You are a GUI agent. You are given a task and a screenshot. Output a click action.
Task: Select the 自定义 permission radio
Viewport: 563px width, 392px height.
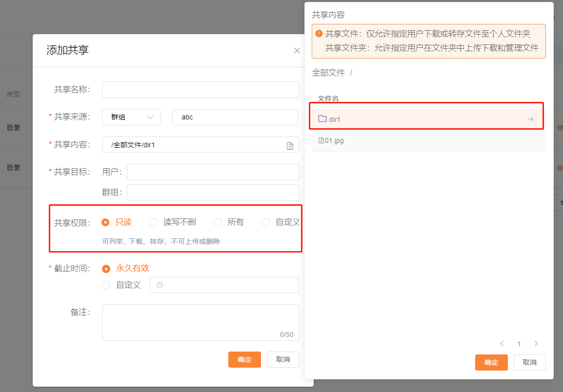[x=265, y=222]
